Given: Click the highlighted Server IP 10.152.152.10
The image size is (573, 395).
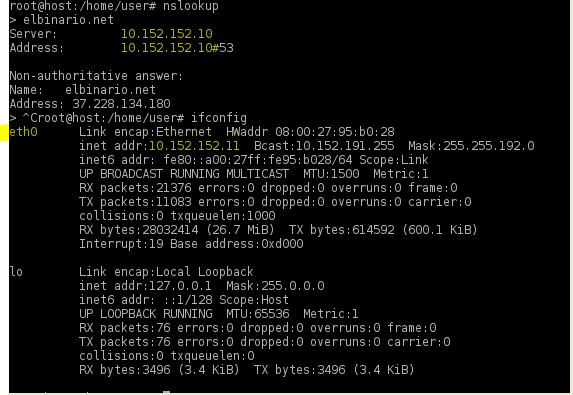Looking at the screenshot, I should pyautogui.click(x=167, y=34).
